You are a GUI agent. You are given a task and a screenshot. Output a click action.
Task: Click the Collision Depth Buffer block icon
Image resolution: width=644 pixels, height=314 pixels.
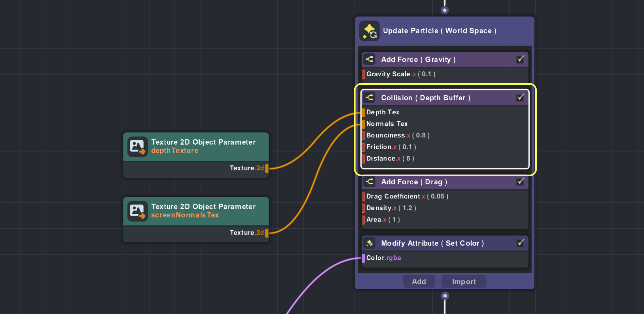(370, 98)
